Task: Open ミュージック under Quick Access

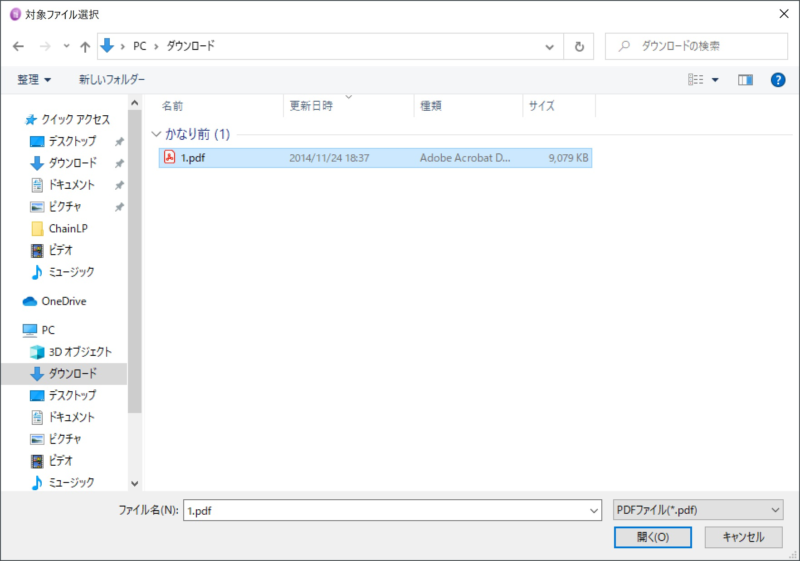Action: coord(71,272)
